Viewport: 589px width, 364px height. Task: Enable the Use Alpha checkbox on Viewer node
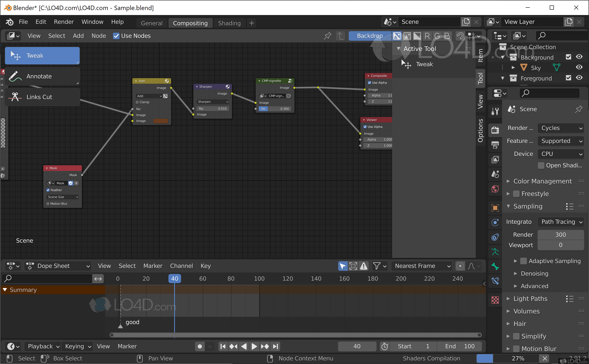(365, 126)
